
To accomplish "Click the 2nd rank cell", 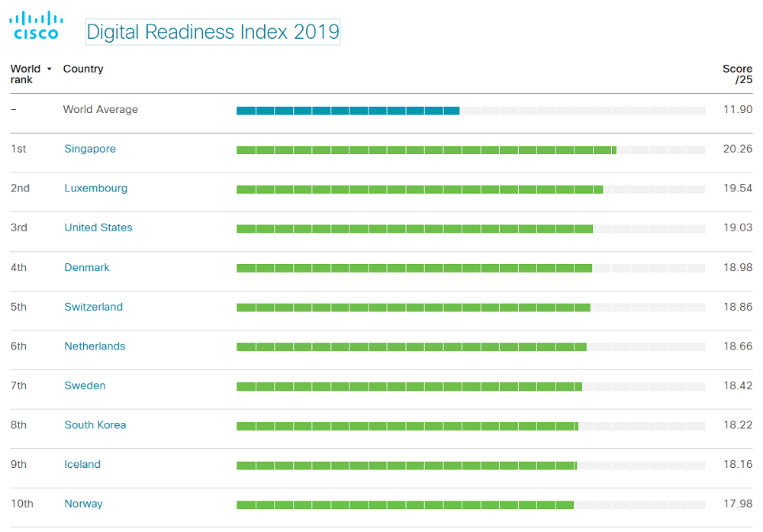I will [20, 189].
